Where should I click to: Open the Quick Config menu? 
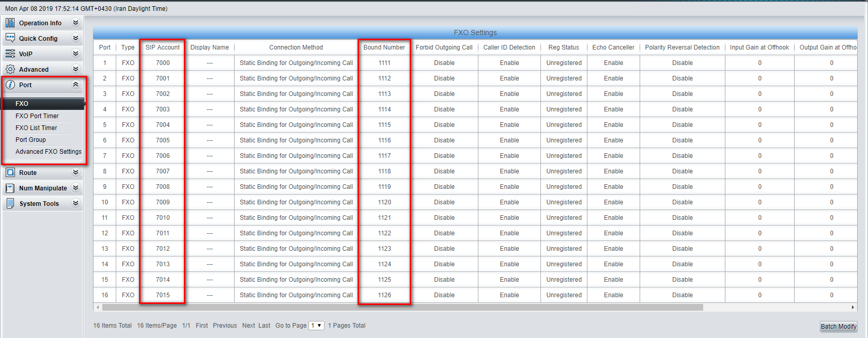click(x=42, y=38)
